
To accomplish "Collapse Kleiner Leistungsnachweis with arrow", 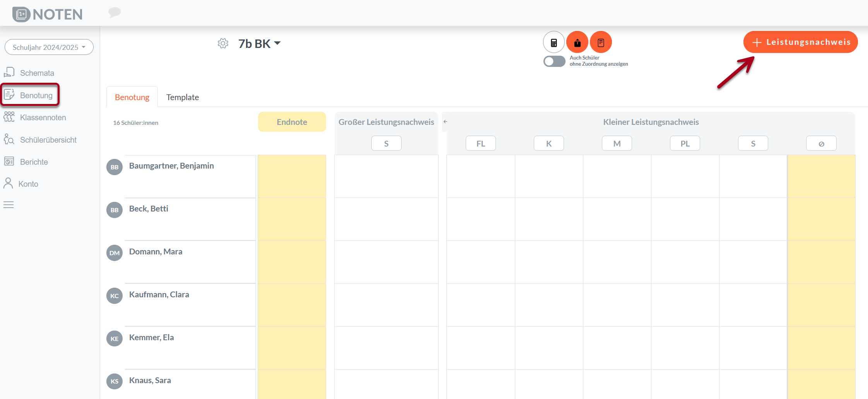I will (445, 122).
